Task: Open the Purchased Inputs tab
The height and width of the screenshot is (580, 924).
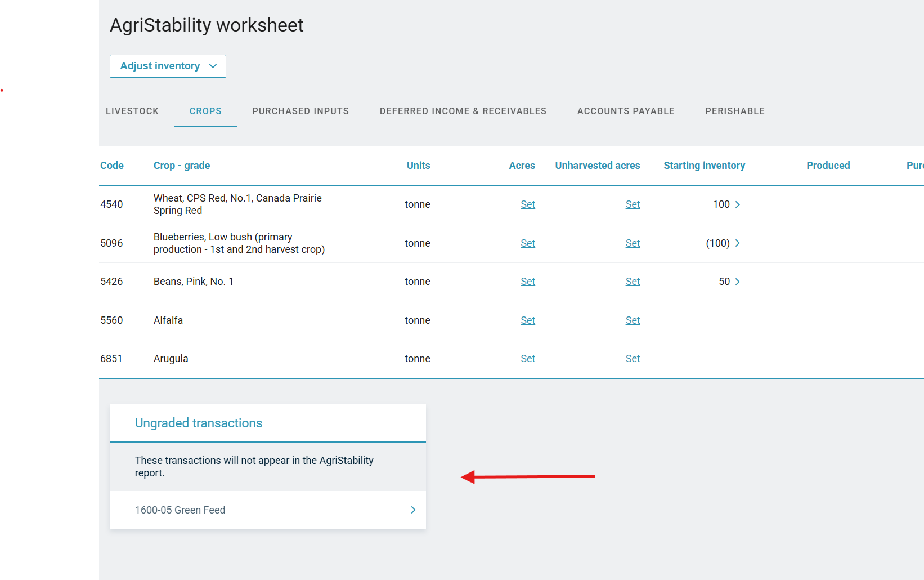Action: [300, 111]
